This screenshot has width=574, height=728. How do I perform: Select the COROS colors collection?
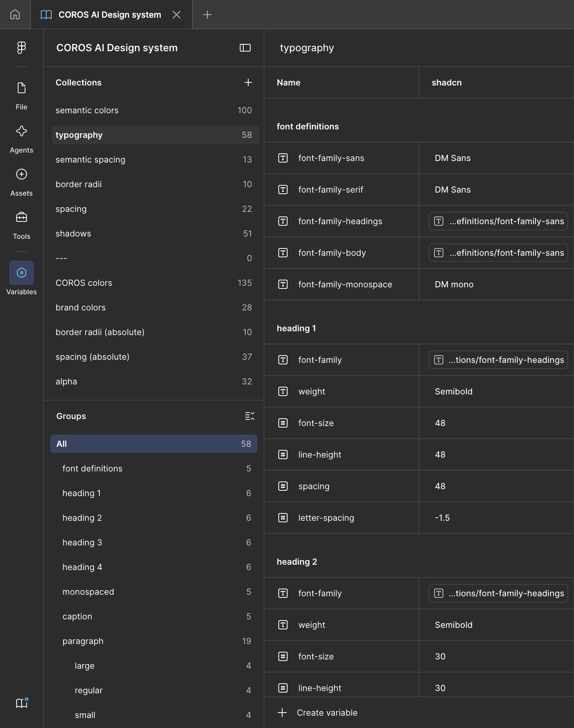[155, 283]
